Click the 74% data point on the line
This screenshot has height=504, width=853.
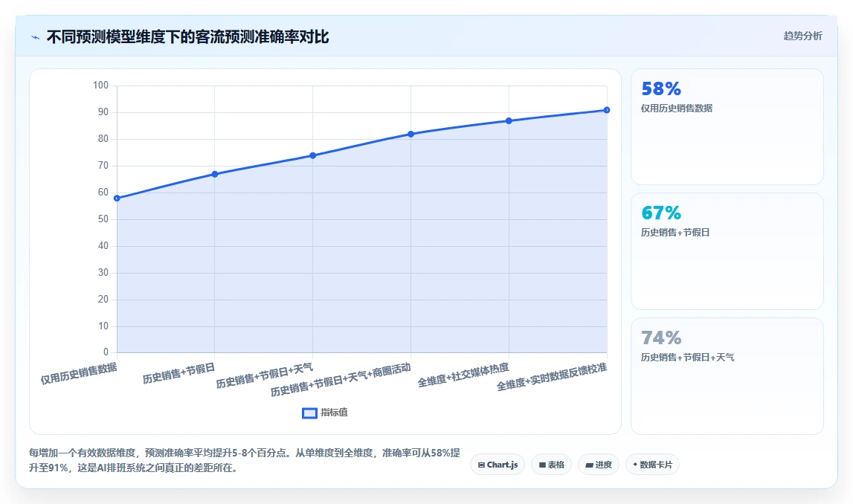(x=313, y=155)
